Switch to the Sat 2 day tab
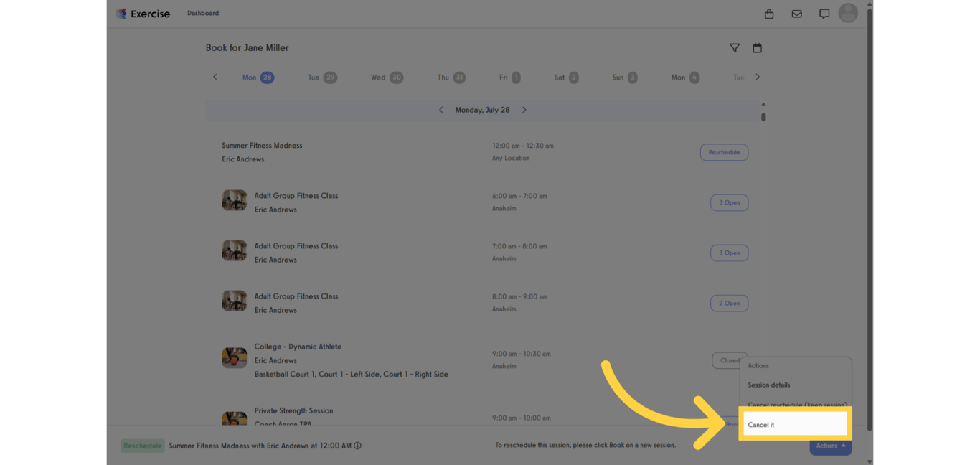Image resolution: width=980 pixels, height=465 pixels. 566,77
